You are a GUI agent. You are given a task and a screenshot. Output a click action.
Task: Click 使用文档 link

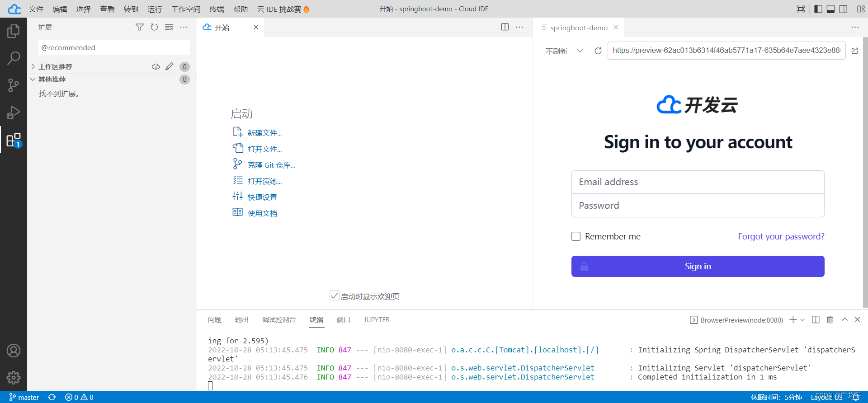(x=262, y=213)
